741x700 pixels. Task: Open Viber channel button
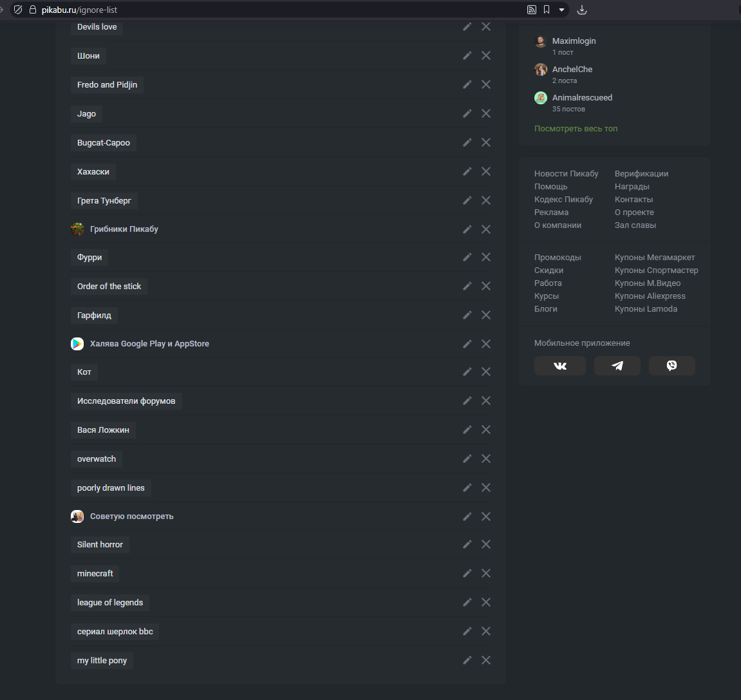click(671, 366)
